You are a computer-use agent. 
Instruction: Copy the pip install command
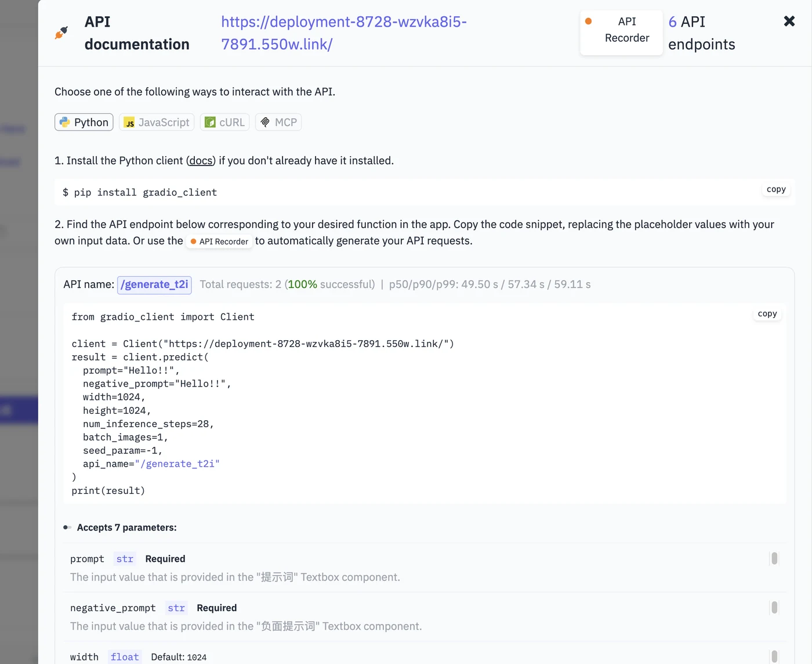coord(776,189)
